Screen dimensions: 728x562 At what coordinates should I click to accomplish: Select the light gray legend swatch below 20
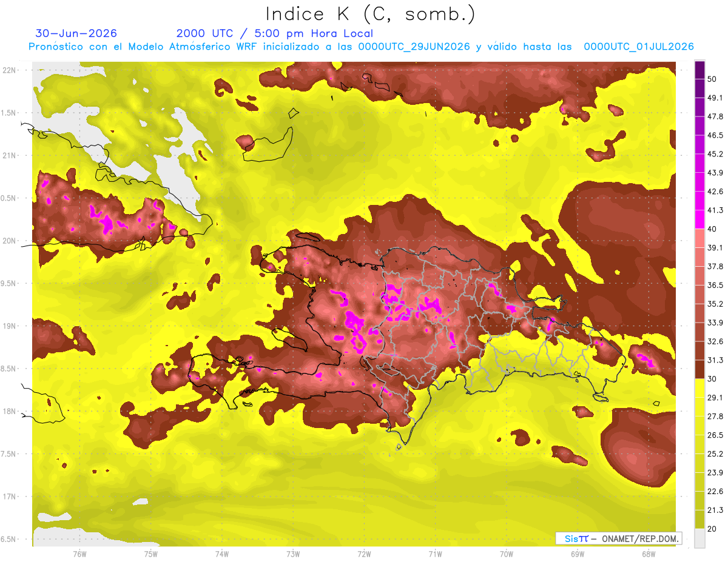[699, 538]
